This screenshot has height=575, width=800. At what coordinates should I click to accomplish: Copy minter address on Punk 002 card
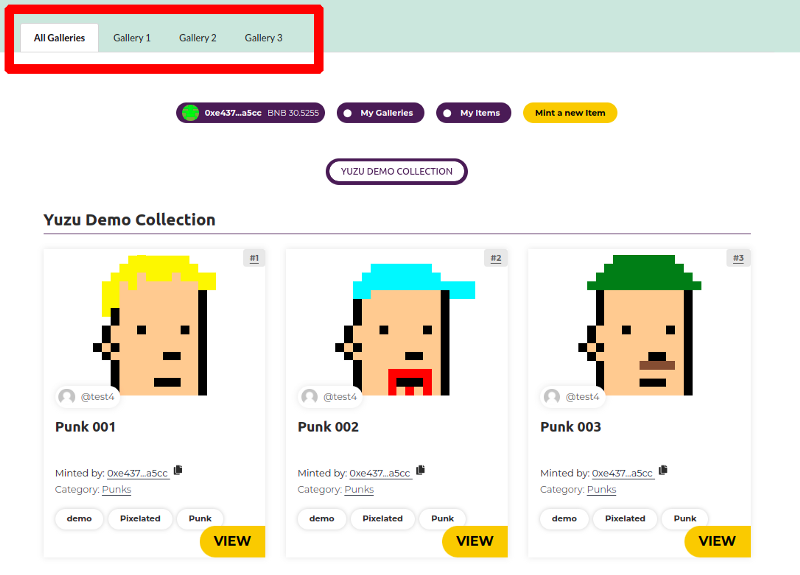click(420, 470)
